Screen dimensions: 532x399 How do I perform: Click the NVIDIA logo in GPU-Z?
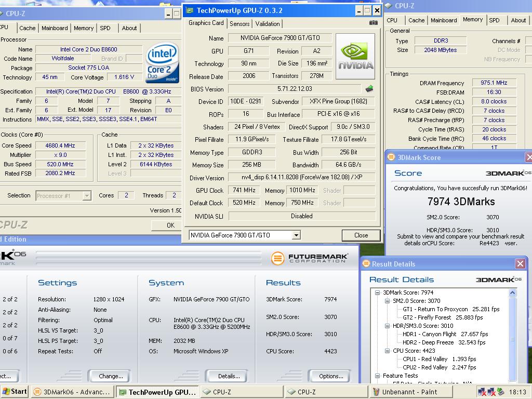[x=355, y=56]
